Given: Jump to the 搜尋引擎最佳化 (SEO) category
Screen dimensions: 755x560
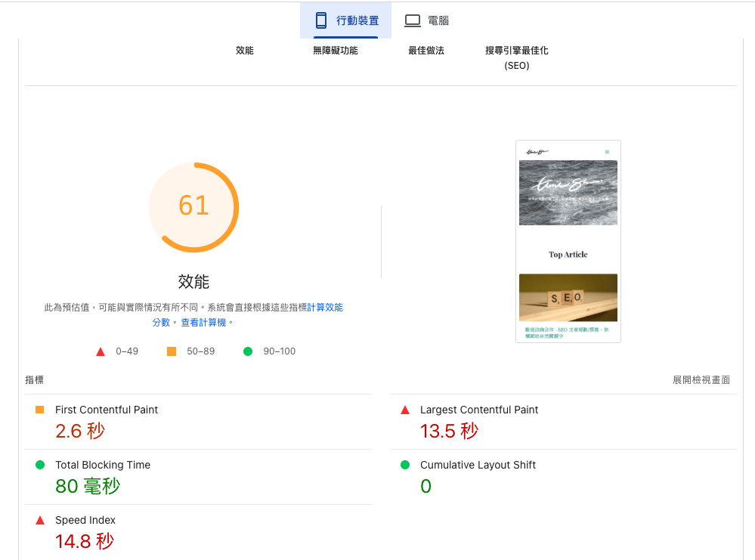Looking at the screenshot, I should click(x=517, y=57).
